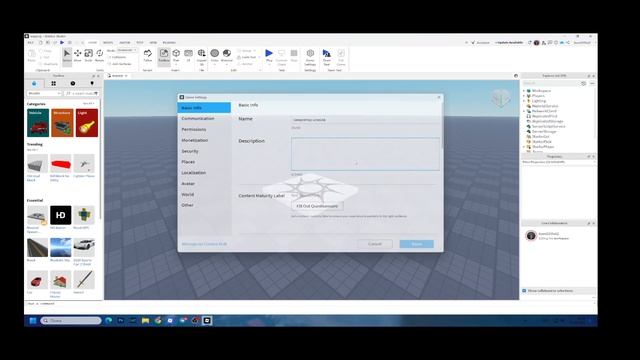Click the Follow/share arrow ribbon icon
This screenshot has width=640, height=360.
point(148,55)
